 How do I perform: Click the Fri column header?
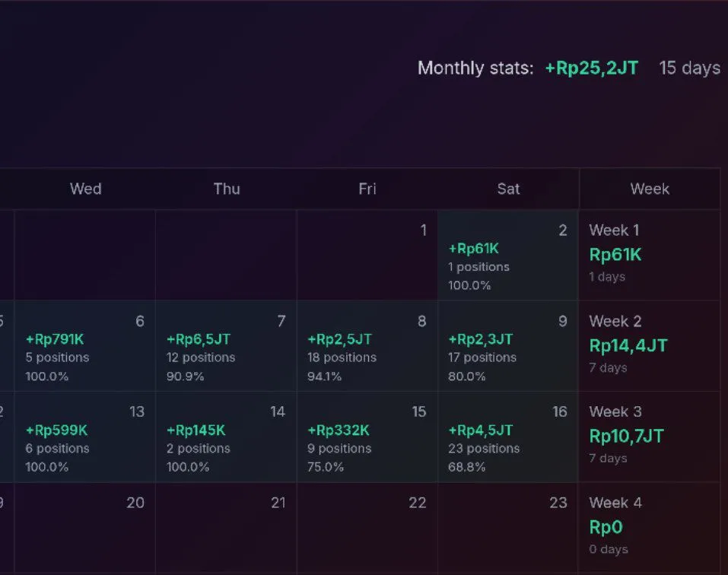click(x=367, y=189)
